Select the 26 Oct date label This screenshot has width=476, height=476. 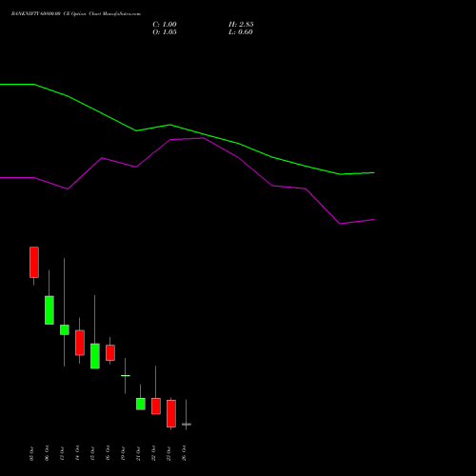[184, 453]
